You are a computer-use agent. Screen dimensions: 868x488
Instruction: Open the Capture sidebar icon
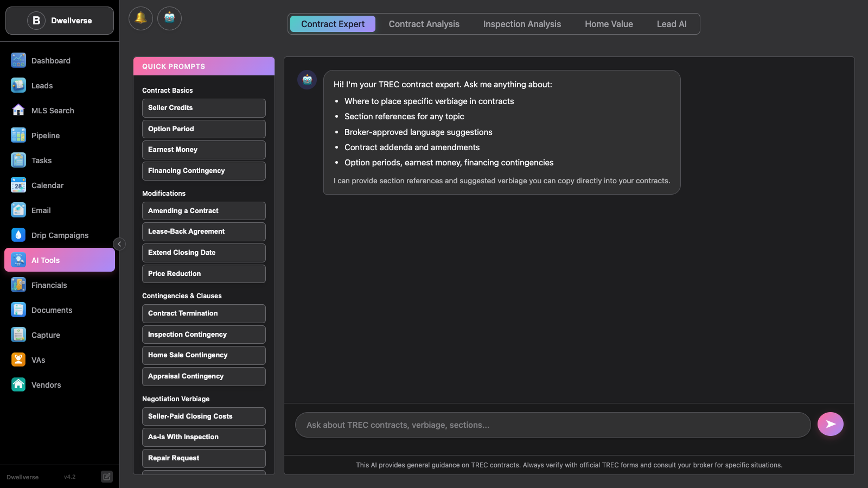coord(18,335)
